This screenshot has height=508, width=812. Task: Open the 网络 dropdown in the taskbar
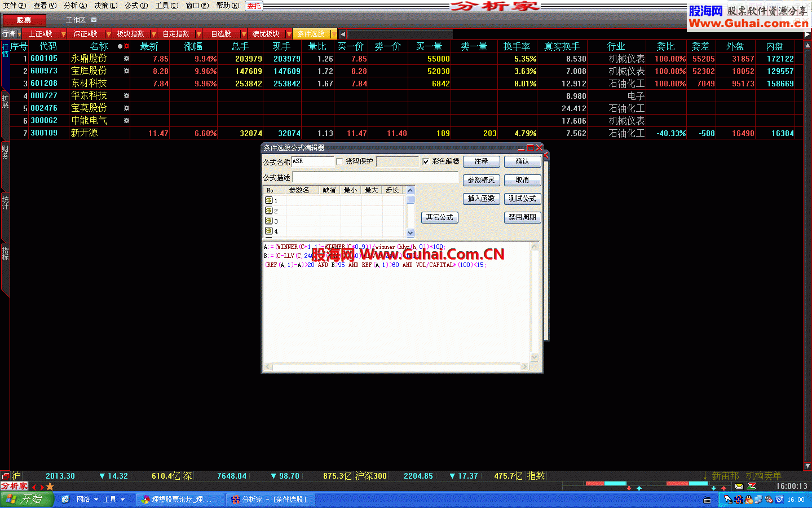click(x=87, y=500)
